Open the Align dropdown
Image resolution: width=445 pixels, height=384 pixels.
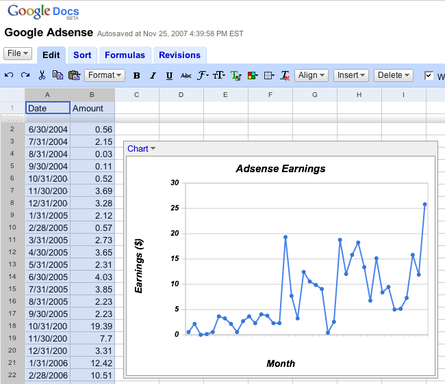[x=311, y=75]
